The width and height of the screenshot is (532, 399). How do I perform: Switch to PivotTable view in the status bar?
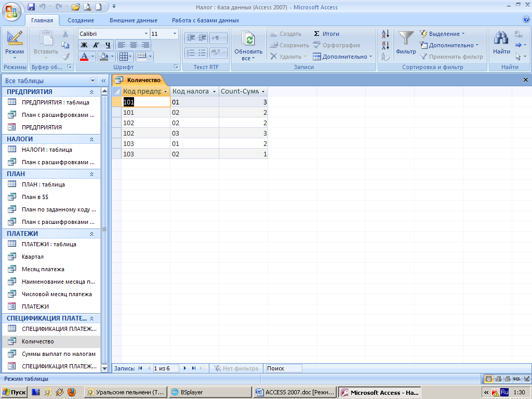coord(498,379)
